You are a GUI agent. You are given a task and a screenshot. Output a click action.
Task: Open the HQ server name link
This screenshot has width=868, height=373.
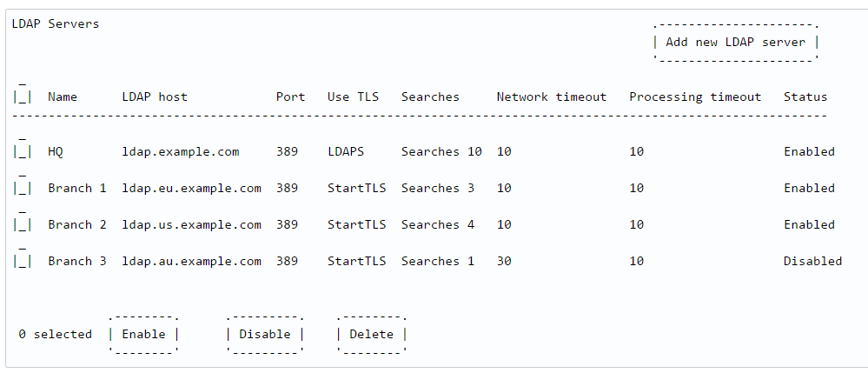coord(56,152)
